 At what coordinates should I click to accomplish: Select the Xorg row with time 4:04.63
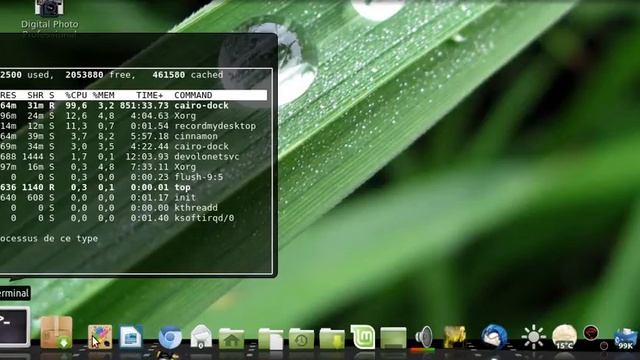tap(134, 116)
